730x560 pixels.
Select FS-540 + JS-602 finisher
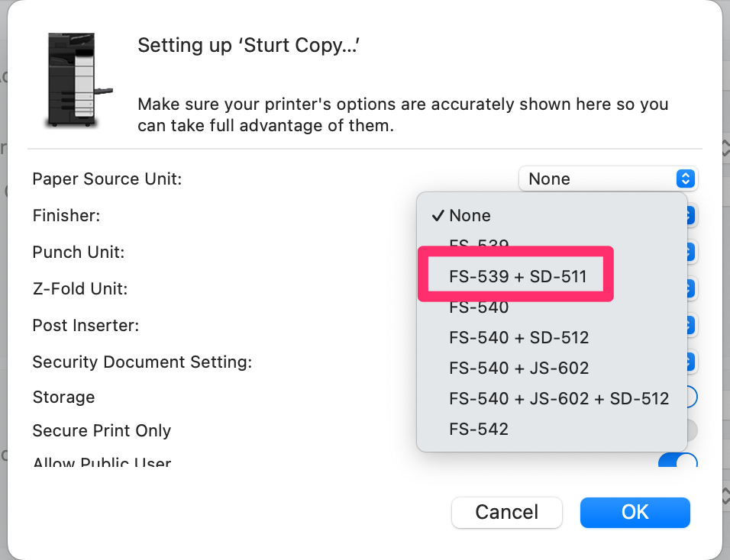coord(519,368)
